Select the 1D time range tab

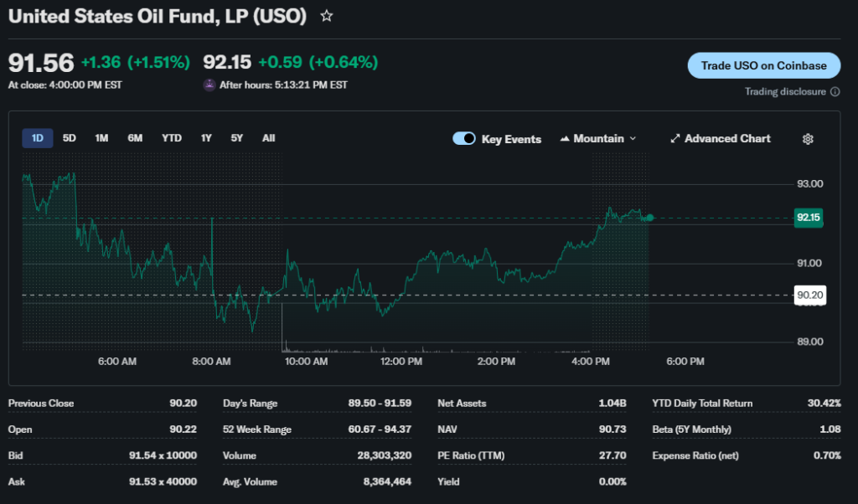point(38,138)
